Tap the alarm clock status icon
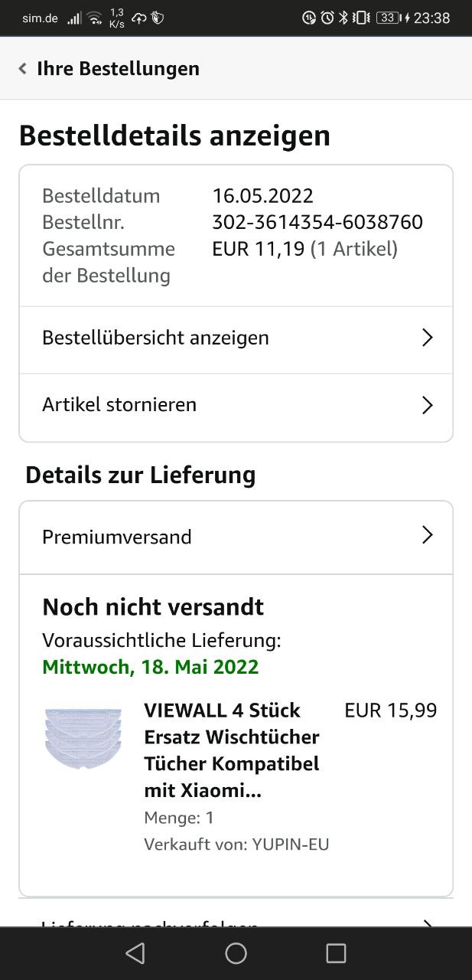472x980 pixels. click(327, 18)
